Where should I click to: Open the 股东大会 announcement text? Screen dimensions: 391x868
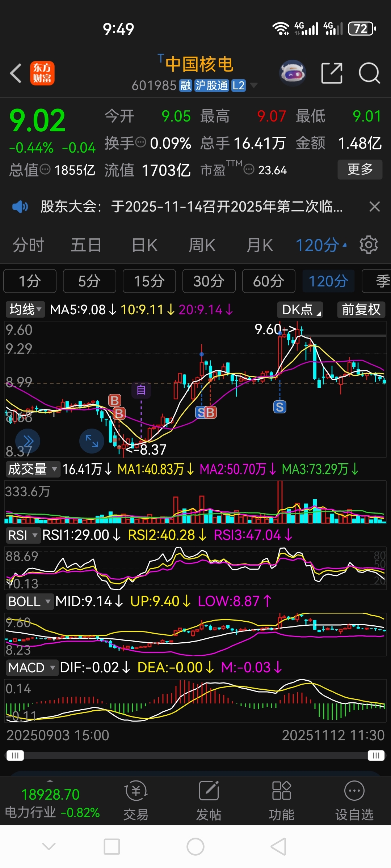192,207
